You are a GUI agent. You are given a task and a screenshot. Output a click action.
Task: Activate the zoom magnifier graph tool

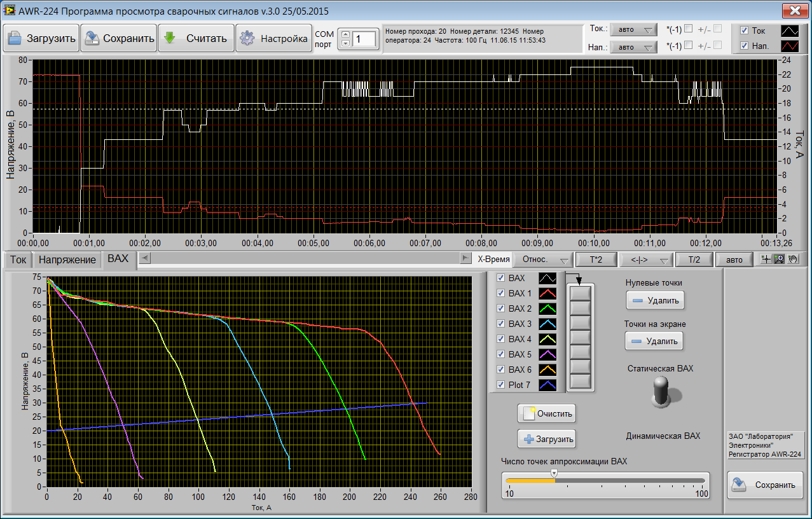point(778,259)
